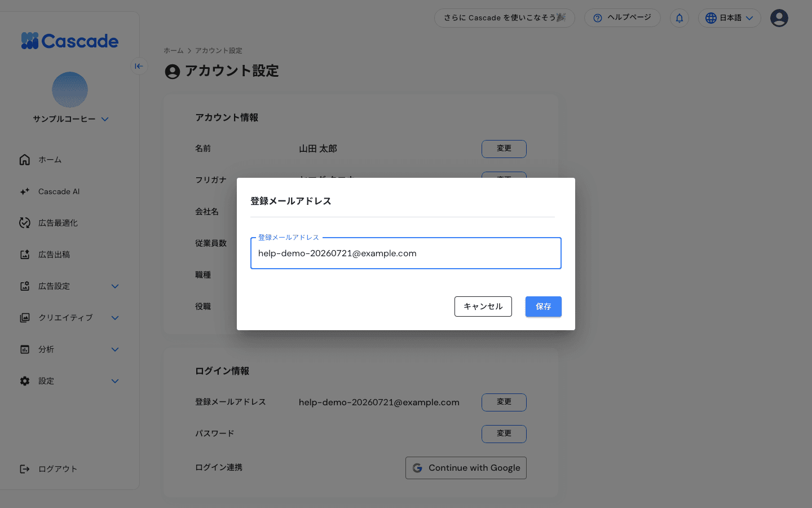Image resolution: width=812 pixels, height=508 pixels.
Task: Click the globe language icon
Action: coord(711,18)
